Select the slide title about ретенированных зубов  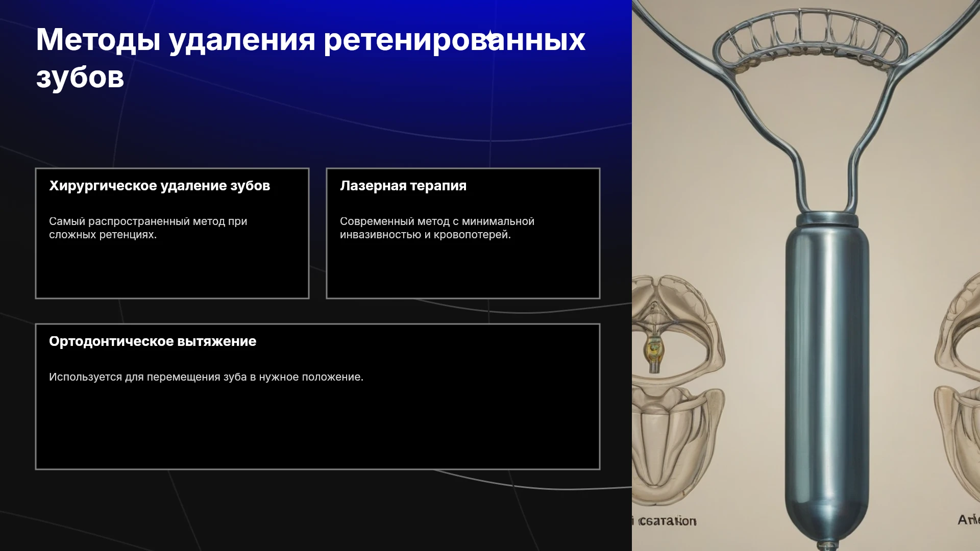point(310,58)
